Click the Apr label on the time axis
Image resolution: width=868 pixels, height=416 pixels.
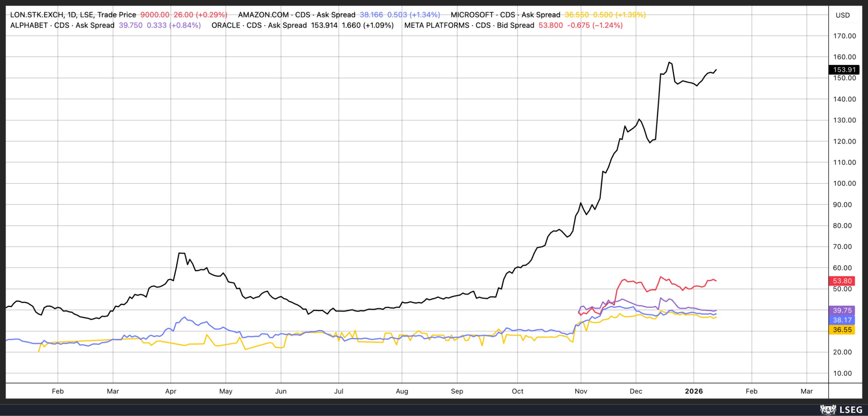[171, 391]
